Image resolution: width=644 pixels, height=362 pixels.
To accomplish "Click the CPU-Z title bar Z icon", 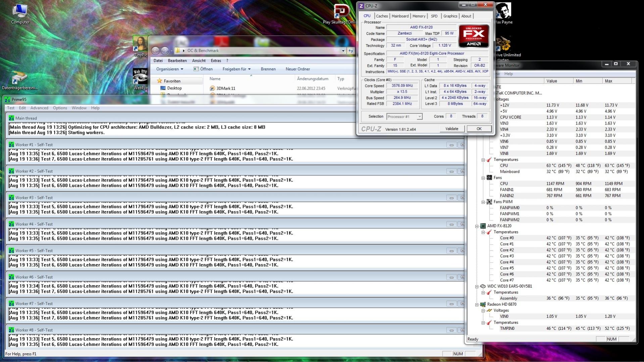I will coord(361,6).
